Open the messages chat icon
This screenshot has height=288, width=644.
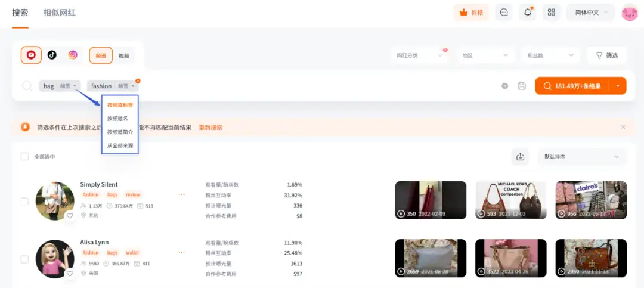(x=504, y=13)
